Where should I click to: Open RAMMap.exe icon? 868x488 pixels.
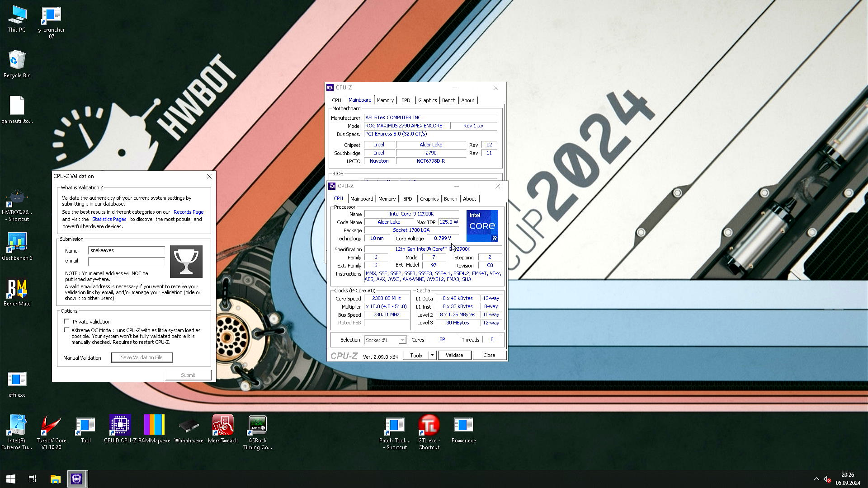(154, 429)
